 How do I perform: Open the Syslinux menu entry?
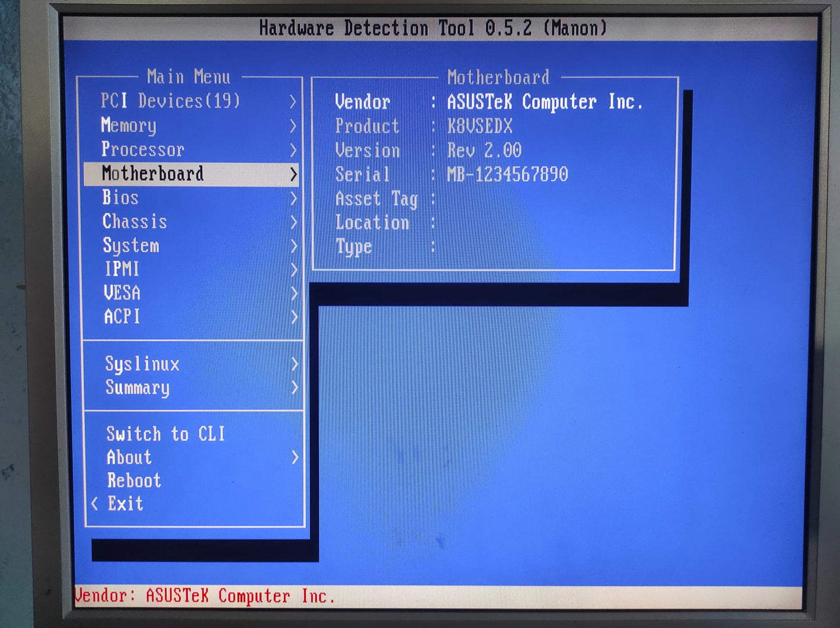(x=193, y=364)
